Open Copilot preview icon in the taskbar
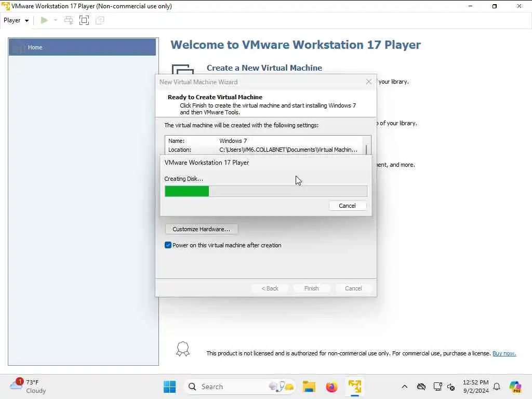Viewport: 532px width, 399px height. [515, 387]
